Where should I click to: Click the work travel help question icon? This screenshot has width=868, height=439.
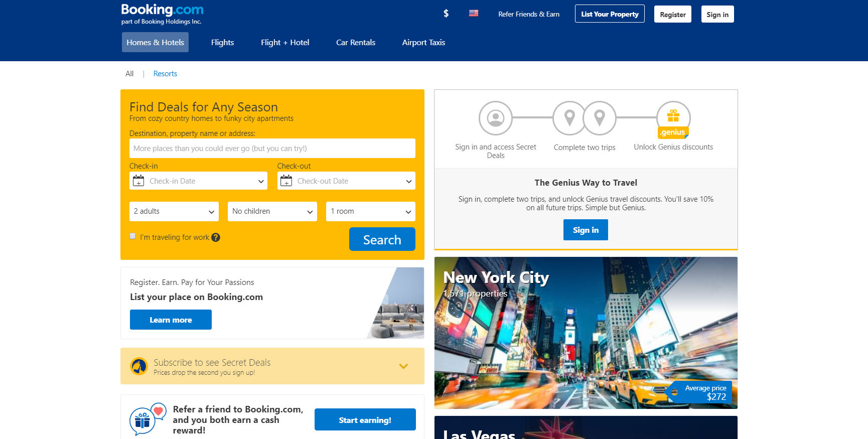pos(216,237)
